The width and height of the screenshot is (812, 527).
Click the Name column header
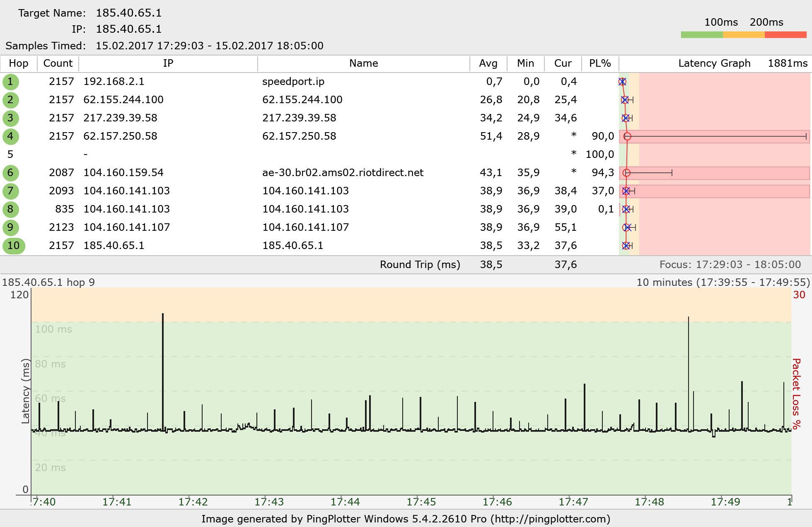coord(363,63)
